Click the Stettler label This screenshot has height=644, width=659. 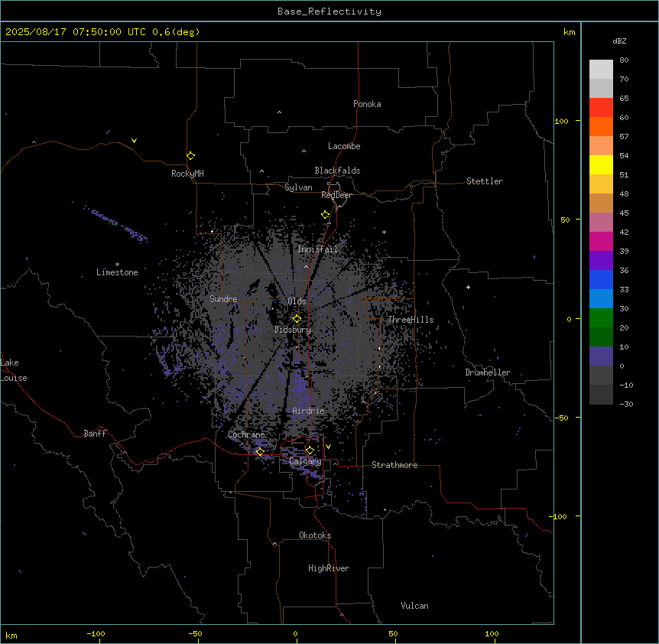coord(485,181)
